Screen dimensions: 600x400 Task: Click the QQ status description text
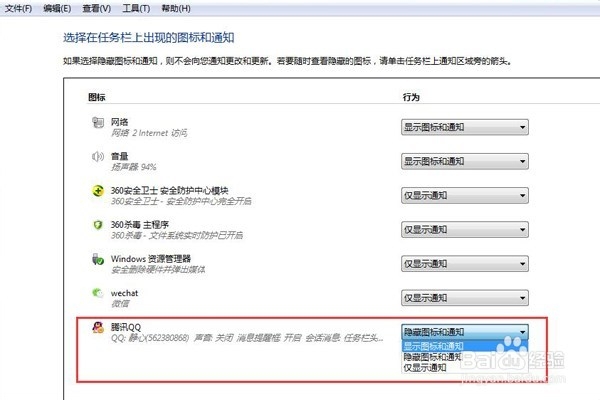[247, 338]
